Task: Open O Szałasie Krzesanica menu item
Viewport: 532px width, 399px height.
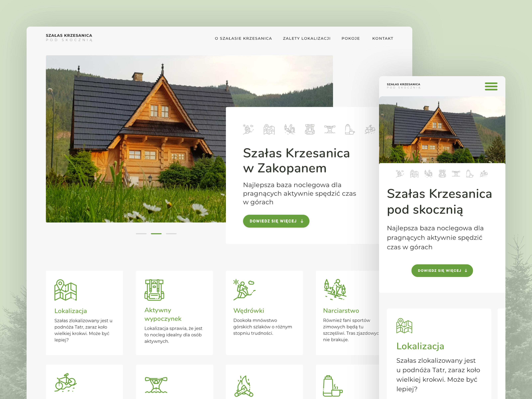Action: [x=243, y=38]
